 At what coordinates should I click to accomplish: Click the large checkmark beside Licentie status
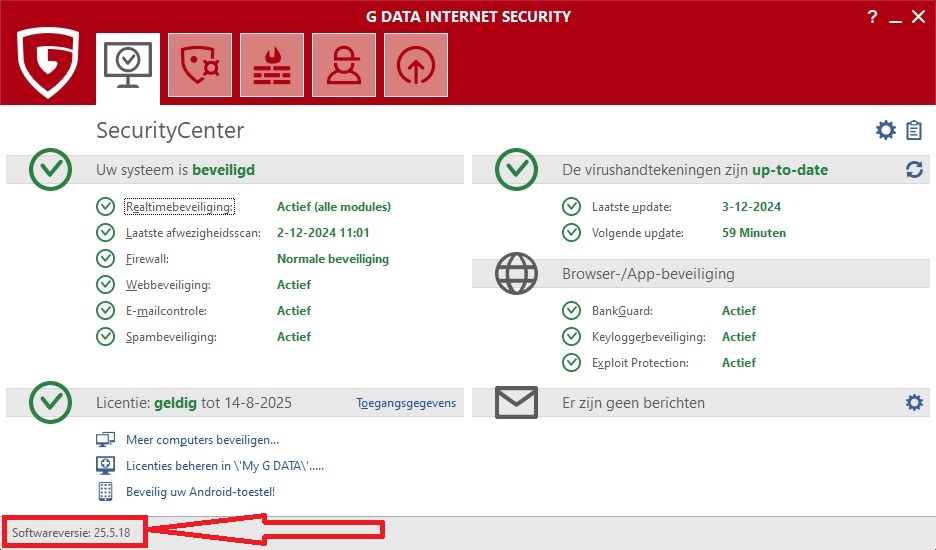(x=50, y=402)
